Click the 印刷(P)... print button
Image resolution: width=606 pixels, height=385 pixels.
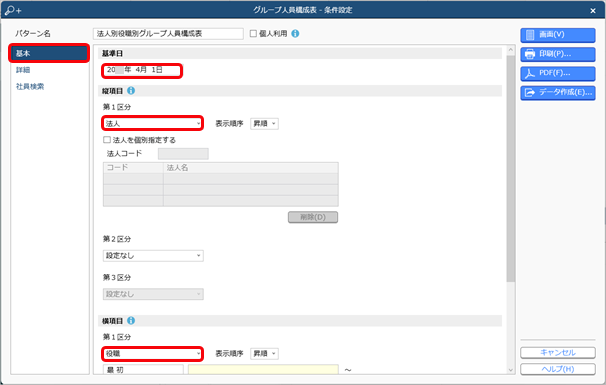click(558, 54)
